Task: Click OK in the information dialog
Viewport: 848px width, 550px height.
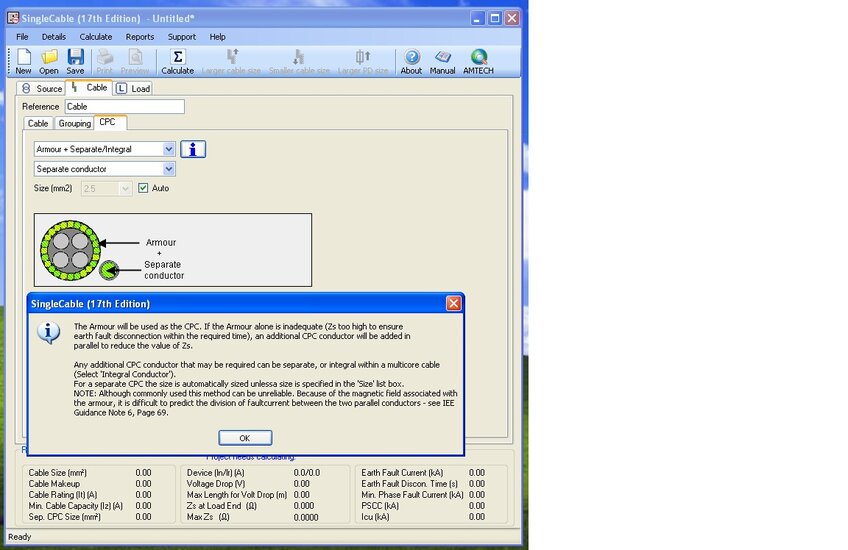Action: coord(245,438)
